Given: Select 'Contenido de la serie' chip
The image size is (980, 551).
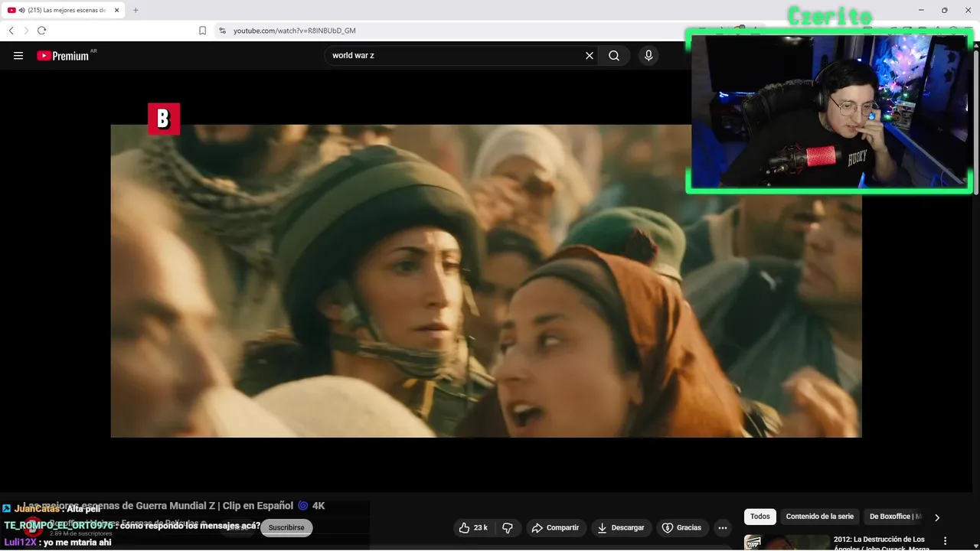Looking at the screenshot, I should (819, 517).
